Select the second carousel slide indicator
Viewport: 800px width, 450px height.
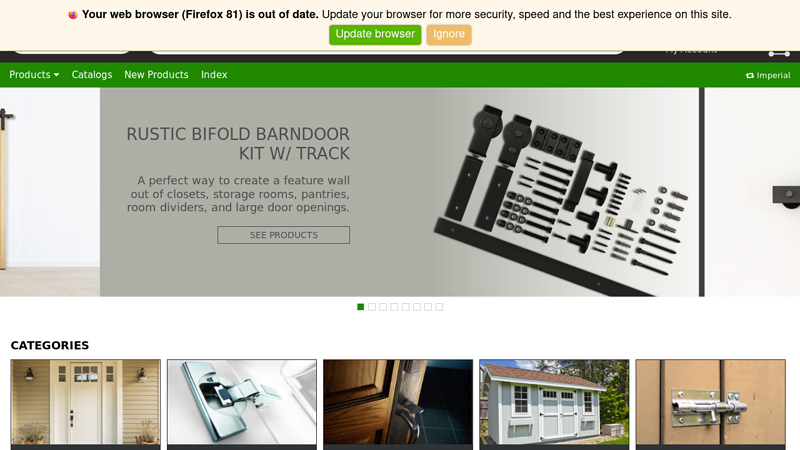372,307
